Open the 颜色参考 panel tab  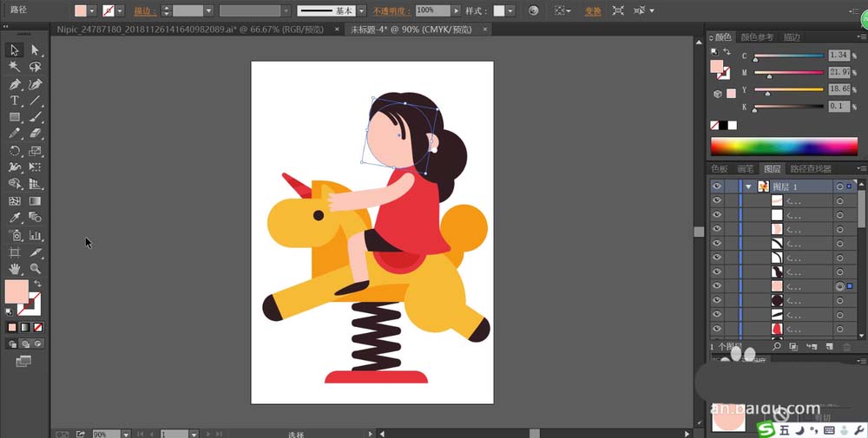click(x=757, y=37)
